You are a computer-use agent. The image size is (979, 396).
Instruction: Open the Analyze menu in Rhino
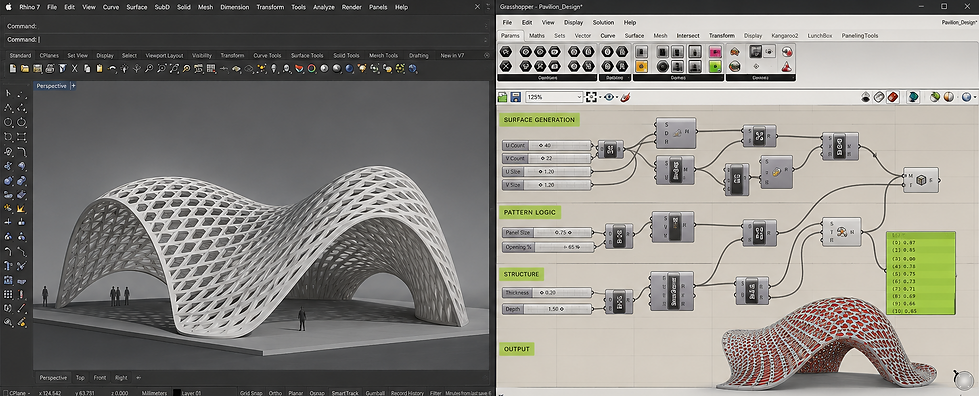(x=323, y=7)
